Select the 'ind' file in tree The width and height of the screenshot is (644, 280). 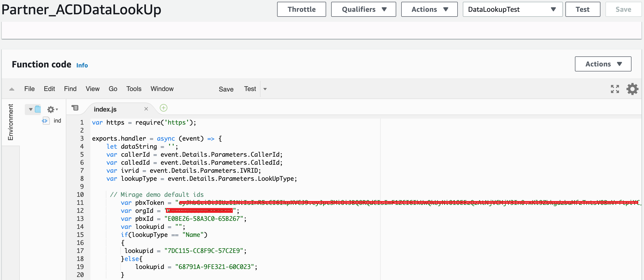[57, 121]
